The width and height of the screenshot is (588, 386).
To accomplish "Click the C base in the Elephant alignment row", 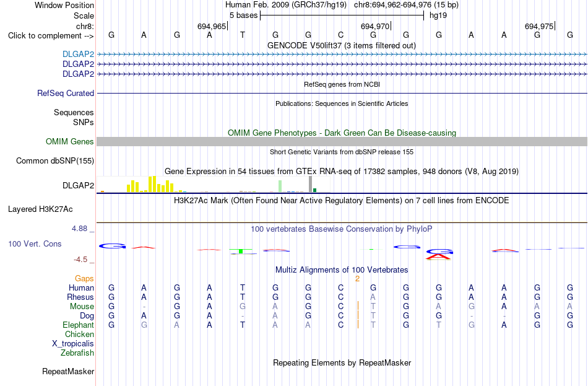I will click(340, 325).
